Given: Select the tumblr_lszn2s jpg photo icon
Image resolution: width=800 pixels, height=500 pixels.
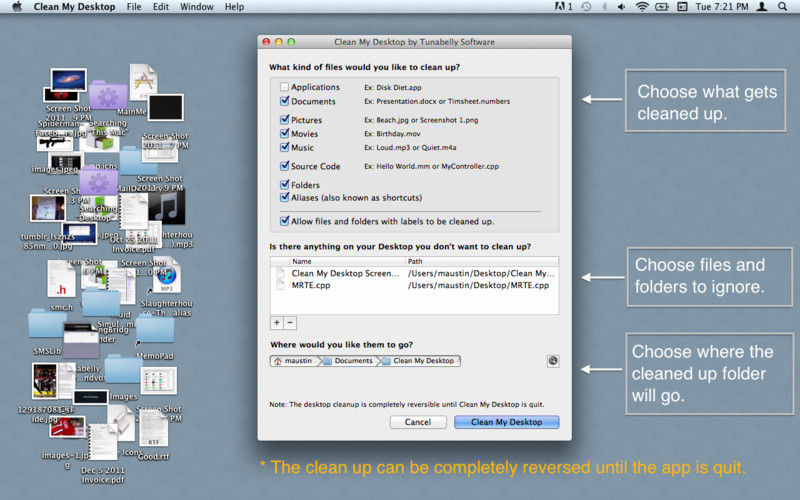Looking at the screenshot, I should point(47,208).
